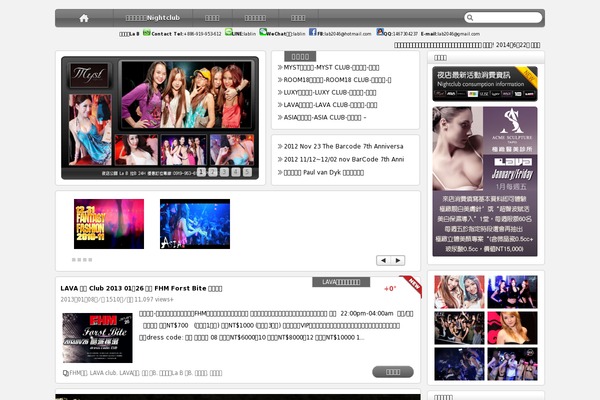Open Nightclub consumption information banner
This screenshot has height=400, width=600.
[485, 84]
